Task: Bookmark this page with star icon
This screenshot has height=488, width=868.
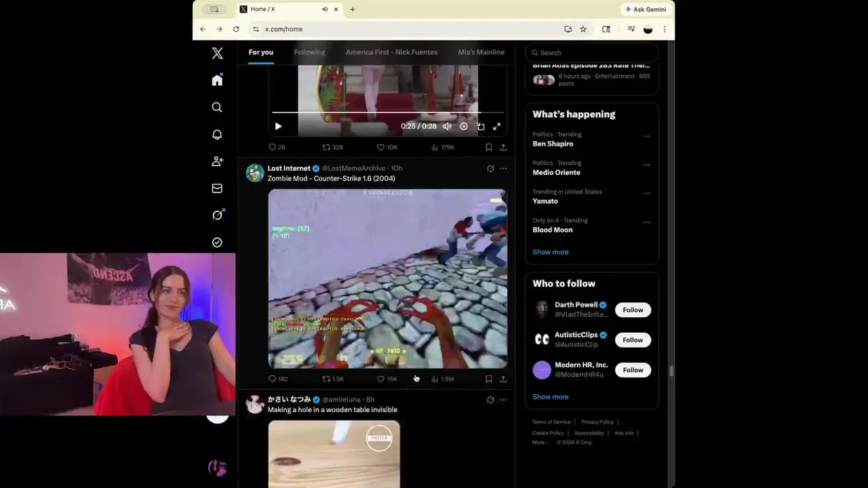Action: [x=583, y=29]
